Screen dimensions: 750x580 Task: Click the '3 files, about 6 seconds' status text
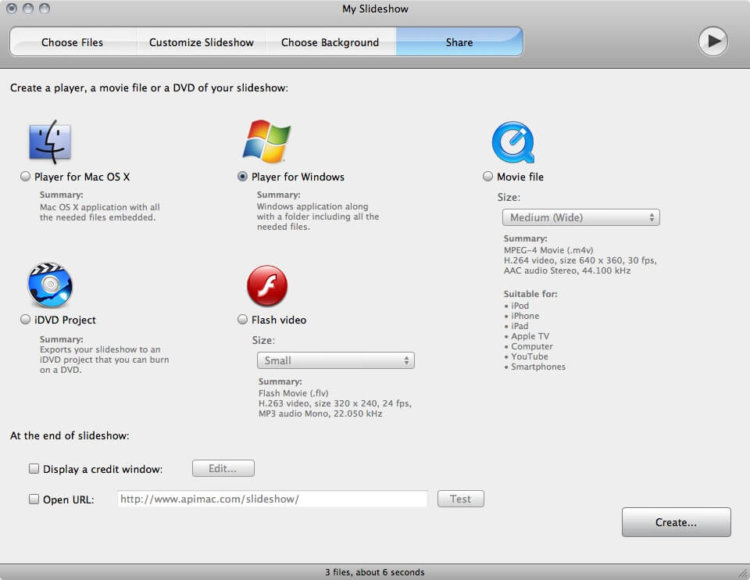click(375, 572)
